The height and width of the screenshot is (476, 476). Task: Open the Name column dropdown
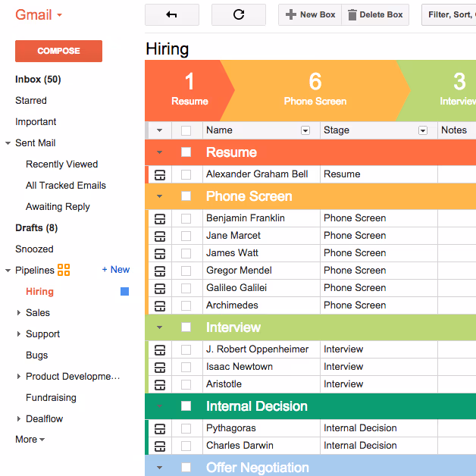coord(305,130)
